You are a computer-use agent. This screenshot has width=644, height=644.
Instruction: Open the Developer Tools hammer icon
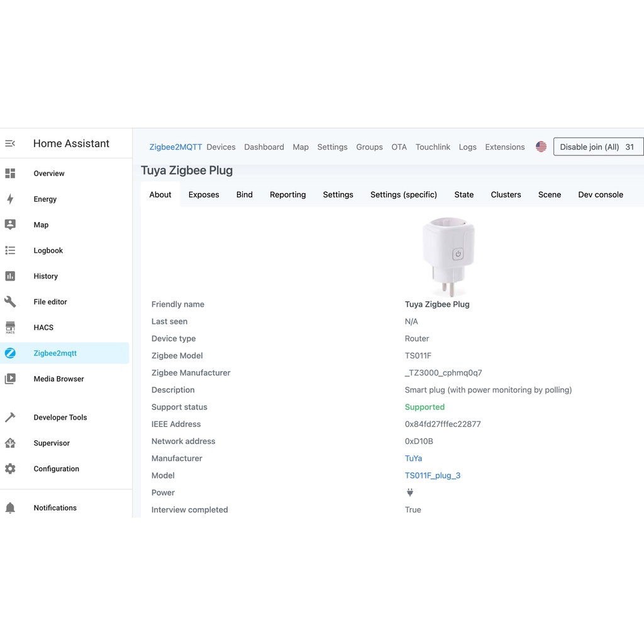(x=10, y=418)
